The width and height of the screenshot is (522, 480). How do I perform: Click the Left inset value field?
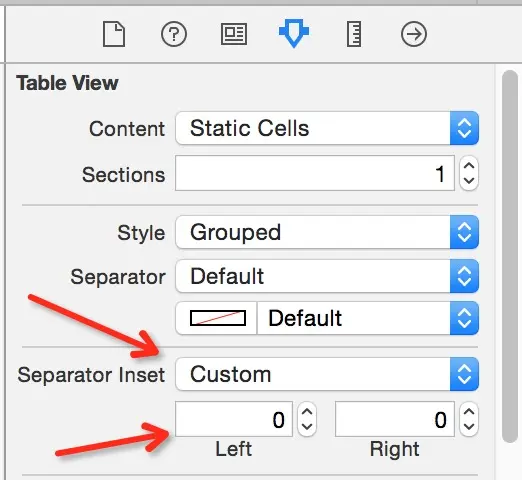(x=234, y=419)
